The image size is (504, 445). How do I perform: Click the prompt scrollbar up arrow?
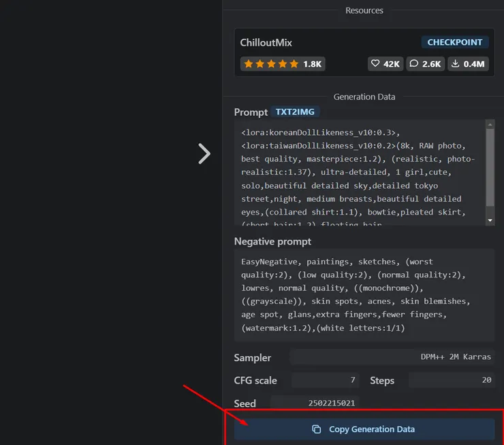[490, 125]
